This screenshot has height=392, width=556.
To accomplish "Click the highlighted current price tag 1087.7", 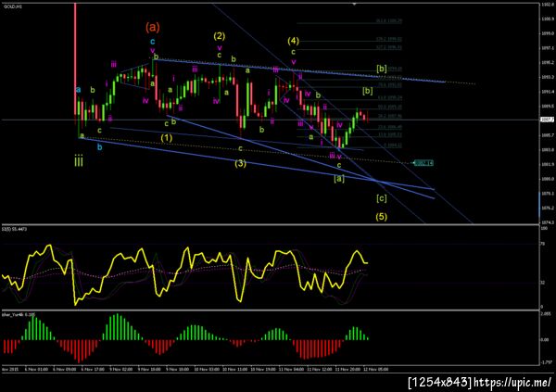I will click(x=546, y=120).
